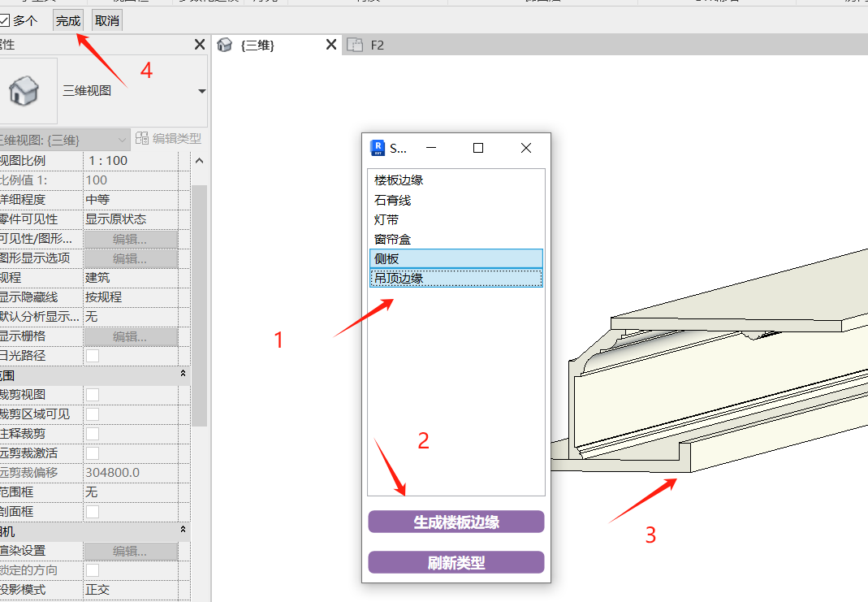
Task: Click the 生成楼板边缘 button
Action: coord(456,522)
